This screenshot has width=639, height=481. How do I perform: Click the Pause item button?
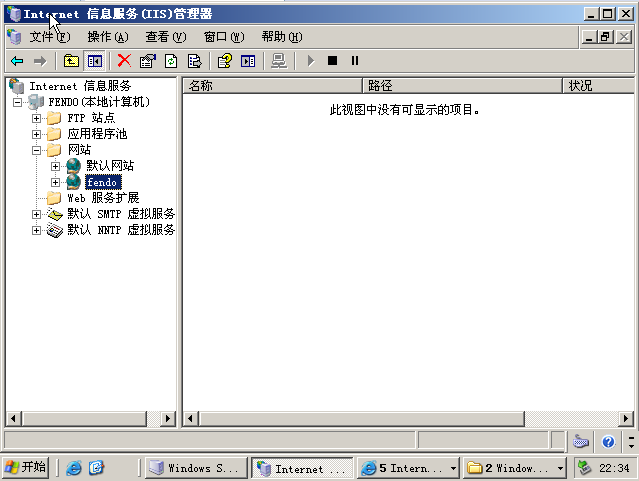355,61
